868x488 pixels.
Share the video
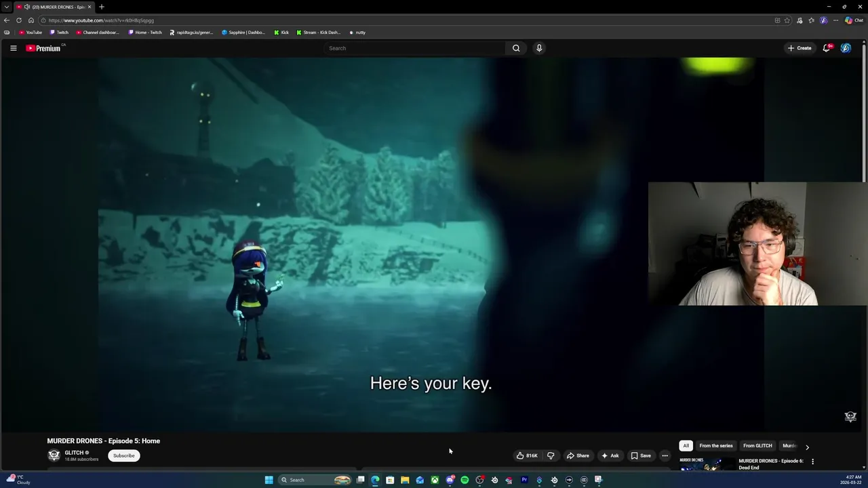(x=578, y=455)
